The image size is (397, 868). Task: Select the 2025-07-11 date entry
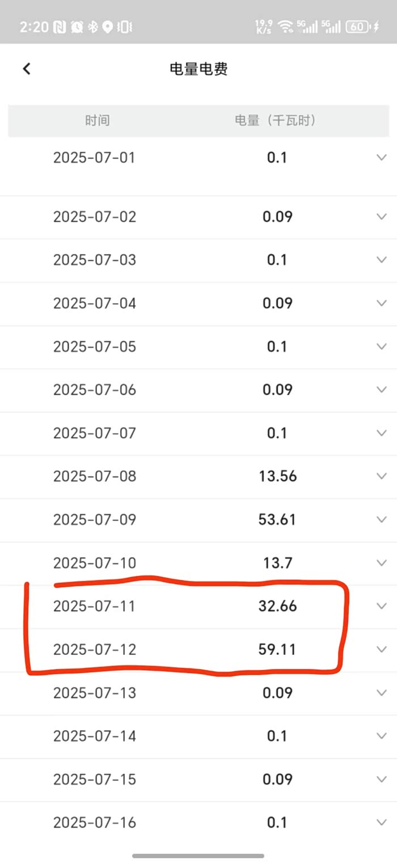pyautogui.click(x=95, y=606)
